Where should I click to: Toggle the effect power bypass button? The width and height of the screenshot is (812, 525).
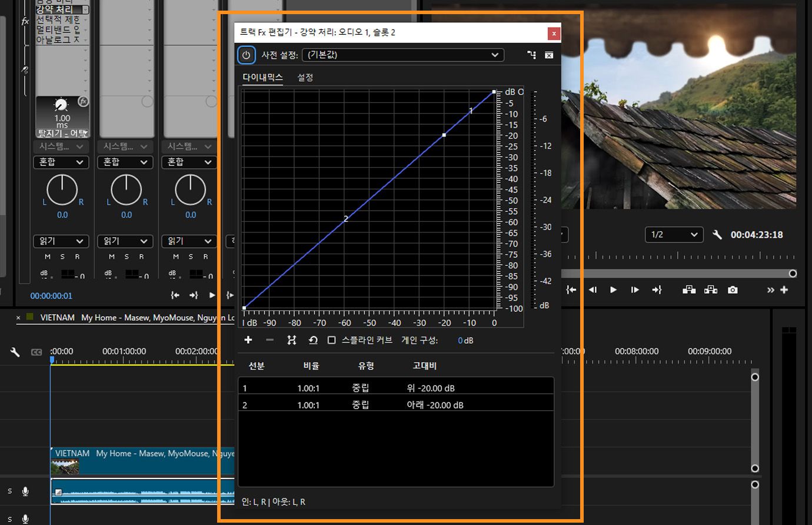click(x=246, y=55)
